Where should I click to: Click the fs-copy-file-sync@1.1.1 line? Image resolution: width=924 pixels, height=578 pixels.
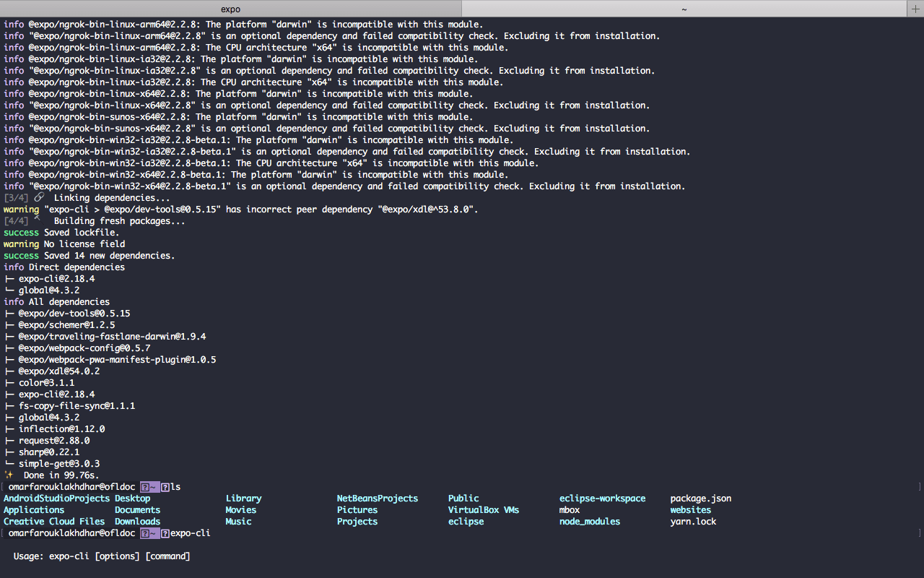[69, 406]
